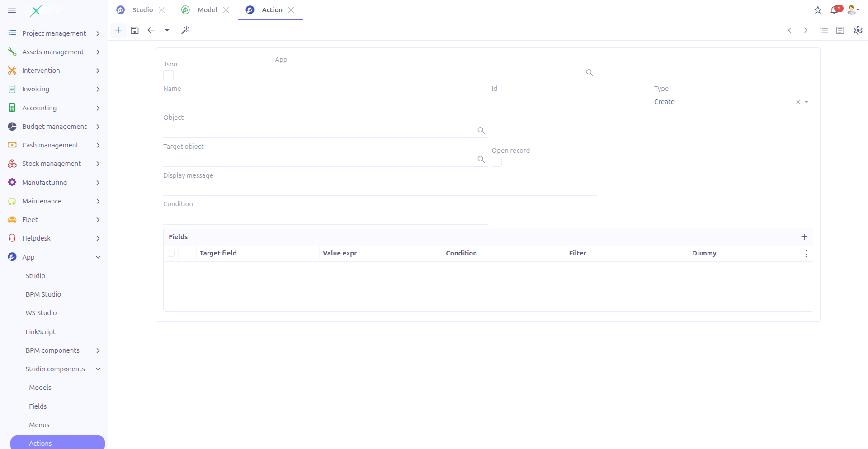Viewport: 868px width, 449px height.
Task: Collapse the Studio components section
Action: point(98,369)
